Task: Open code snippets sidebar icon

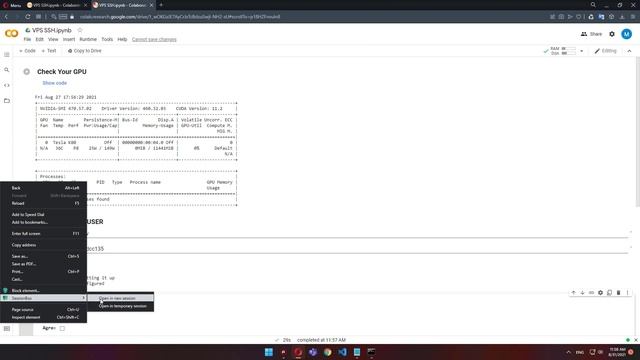Action: coord(7,85)
